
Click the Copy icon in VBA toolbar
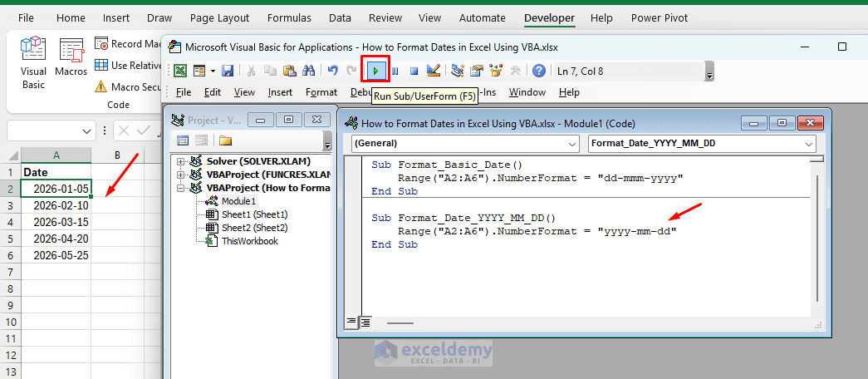pos(270,71)
